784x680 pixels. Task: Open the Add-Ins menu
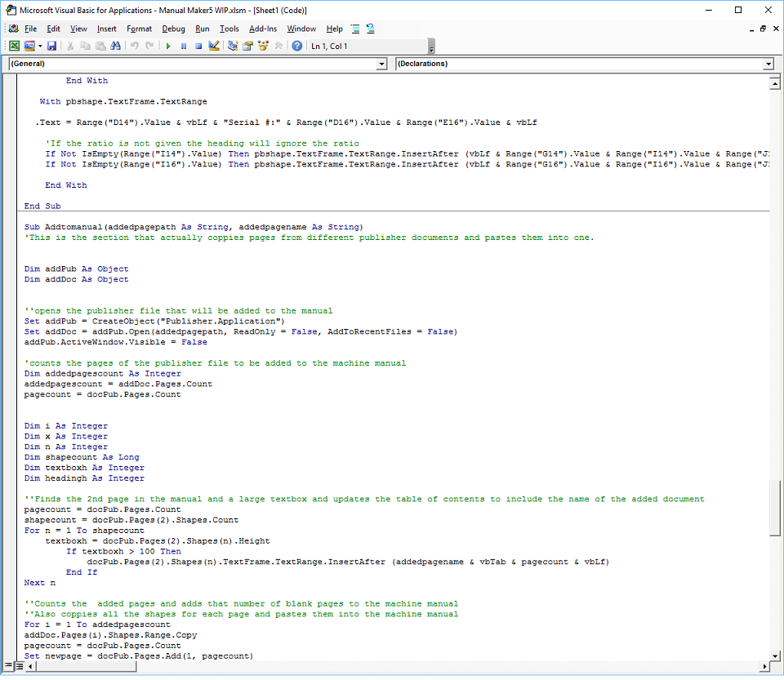263,29
